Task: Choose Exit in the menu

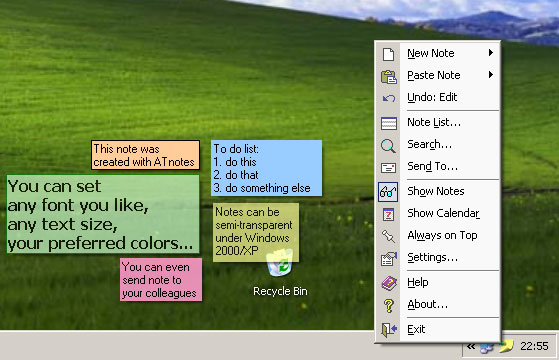Action: pyautogui.click(x=416, y=329)
